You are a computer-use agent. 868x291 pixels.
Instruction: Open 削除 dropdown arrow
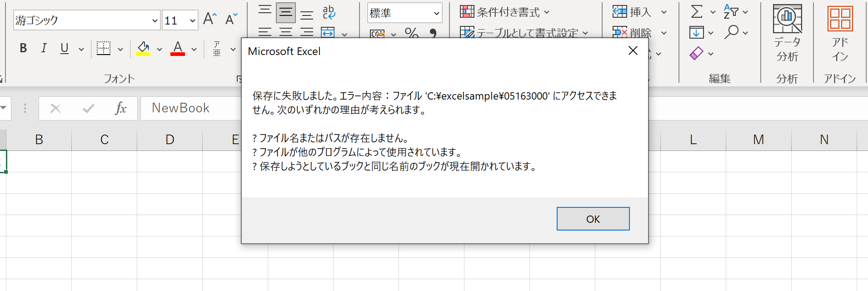pos(664,33)
